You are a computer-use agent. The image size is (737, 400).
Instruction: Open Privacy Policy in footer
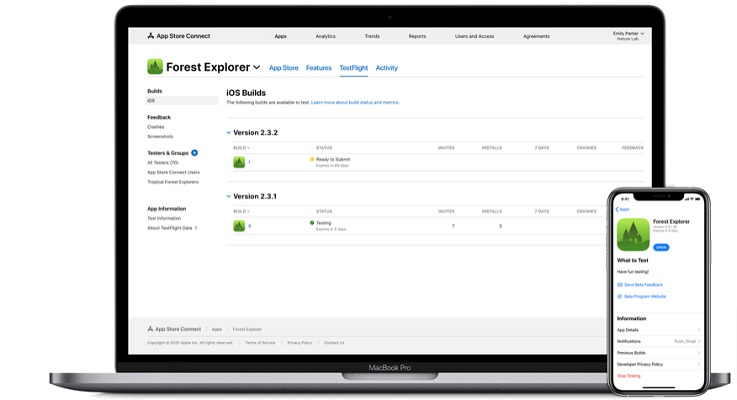300,343
